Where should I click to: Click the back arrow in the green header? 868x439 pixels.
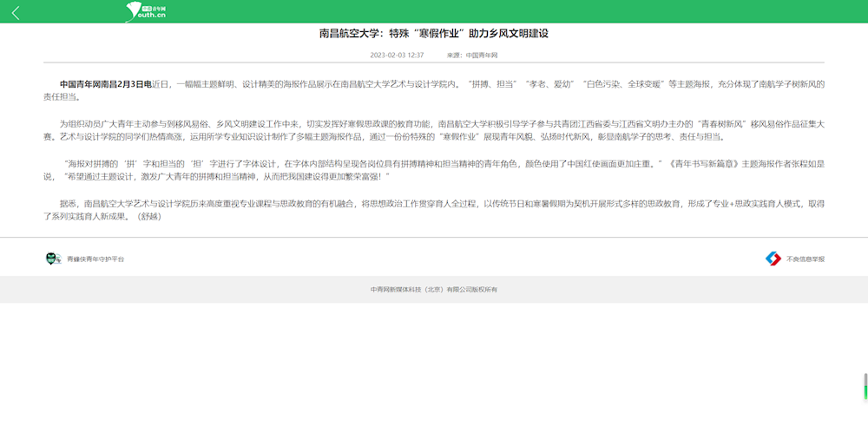point(16,12)
